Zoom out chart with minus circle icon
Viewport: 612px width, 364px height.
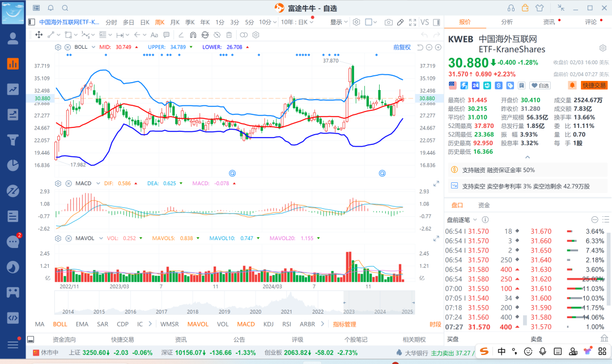tap(429, 47)
